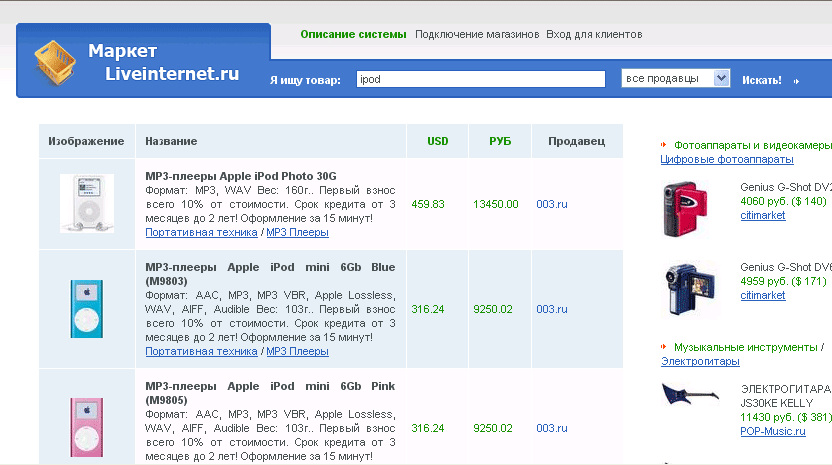Click 'MP3 Плееры' link in iPod mini Blue row
Viewport: 832px width, 465px height.
coord(297,351)
